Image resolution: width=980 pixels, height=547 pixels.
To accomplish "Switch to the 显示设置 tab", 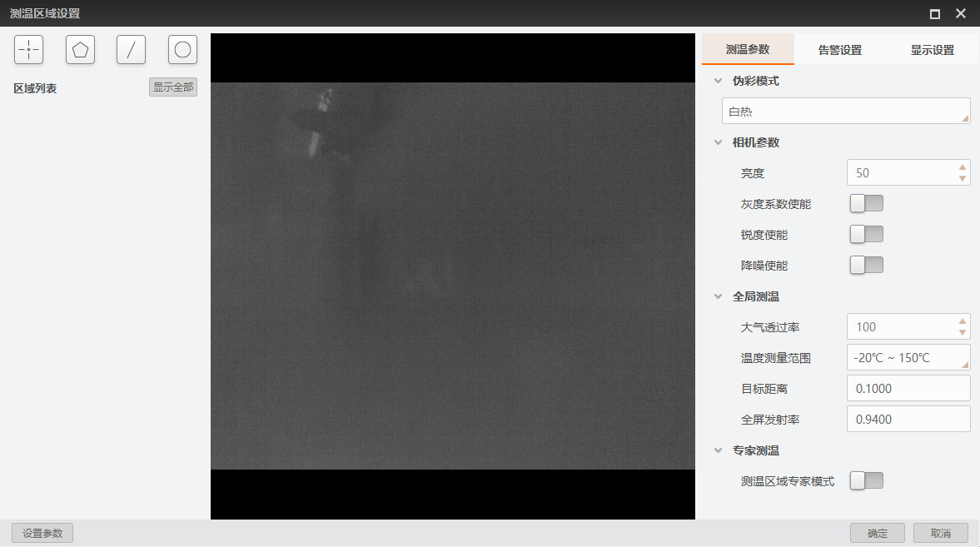I will click(x=932, y=50).
